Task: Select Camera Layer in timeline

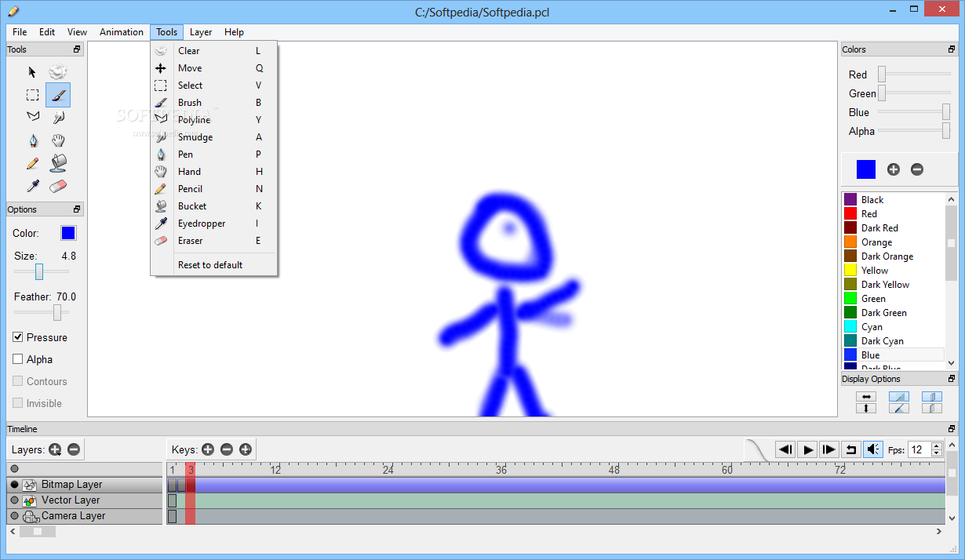Action: (73, 516)
